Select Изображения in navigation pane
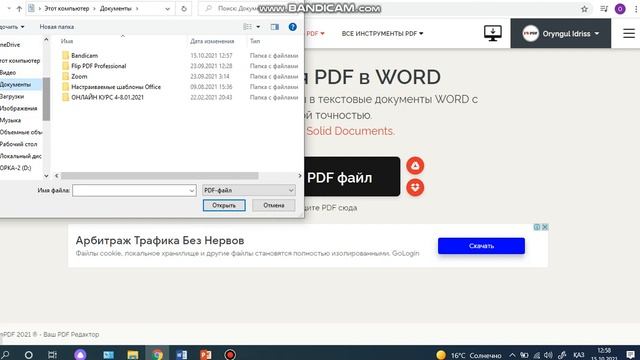This screenshot has height=360, width=640. click(x=19, y=109)
